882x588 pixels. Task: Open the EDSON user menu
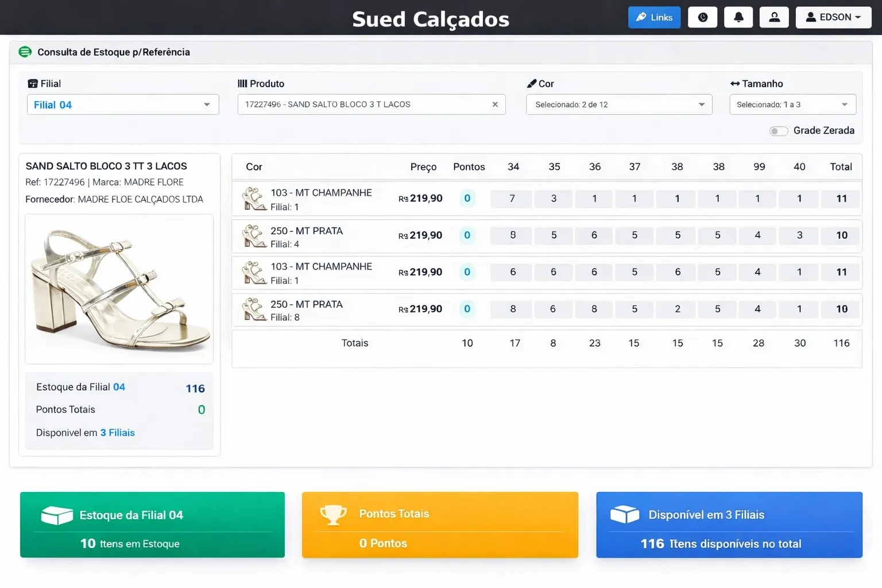833,17
